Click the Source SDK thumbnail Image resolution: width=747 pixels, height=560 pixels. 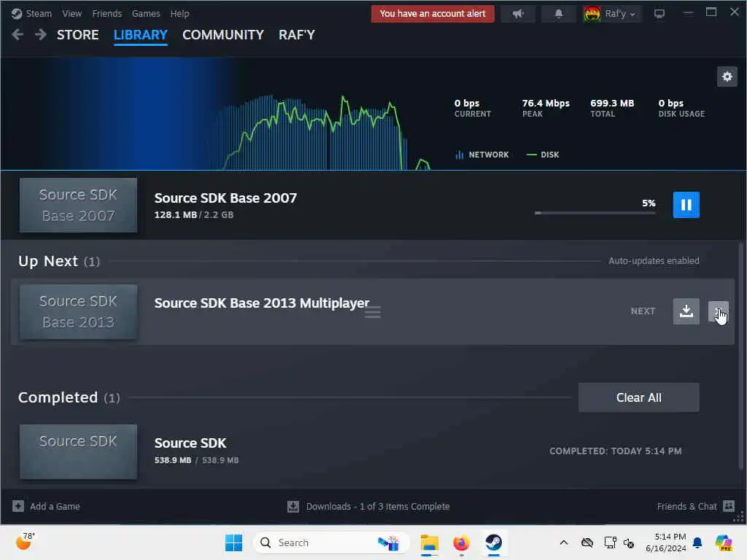click(x=78, y=452)
